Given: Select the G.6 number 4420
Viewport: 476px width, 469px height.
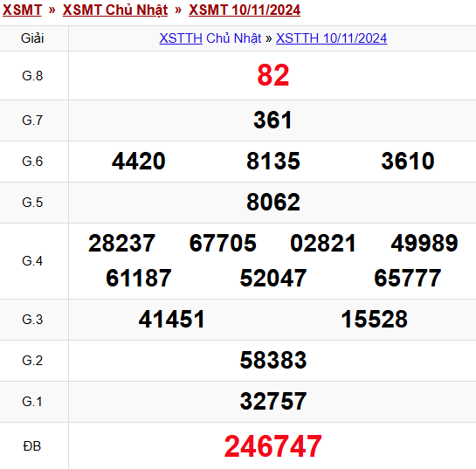Looking at the screenshot, I should coord(138,162).
